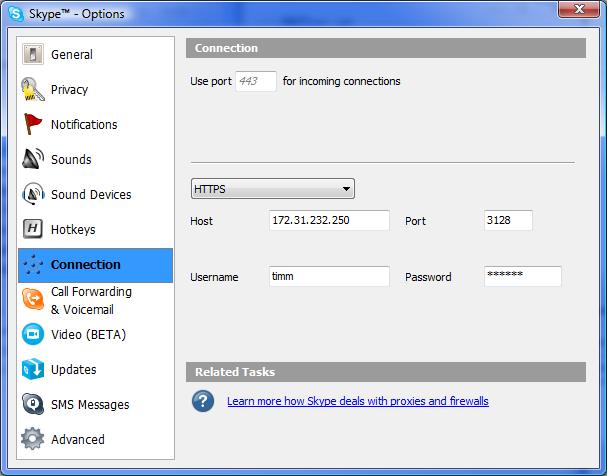The width and height of the screenshot is (608, 476).
Task: Click the Sound Devices headset icon
Action: coord(33,194)
